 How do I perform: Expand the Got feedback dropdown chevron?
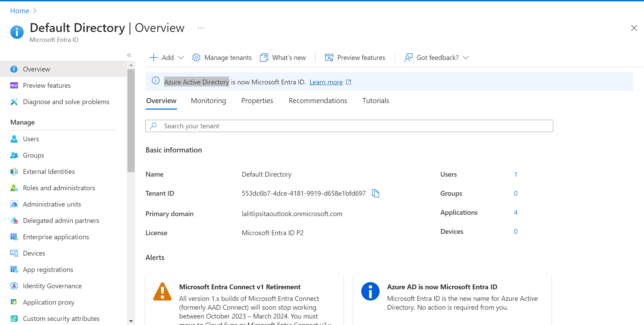tap(466, 58)
